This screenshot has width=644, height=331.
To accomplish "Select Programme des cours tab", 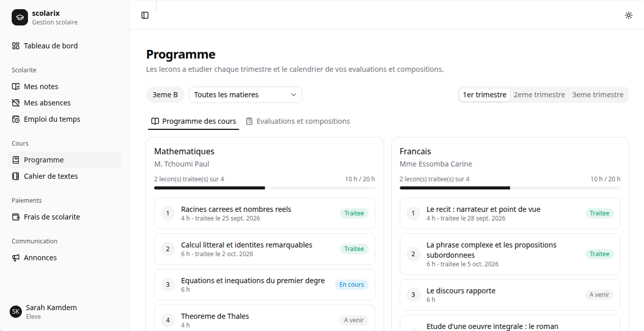I will (194, 121).
